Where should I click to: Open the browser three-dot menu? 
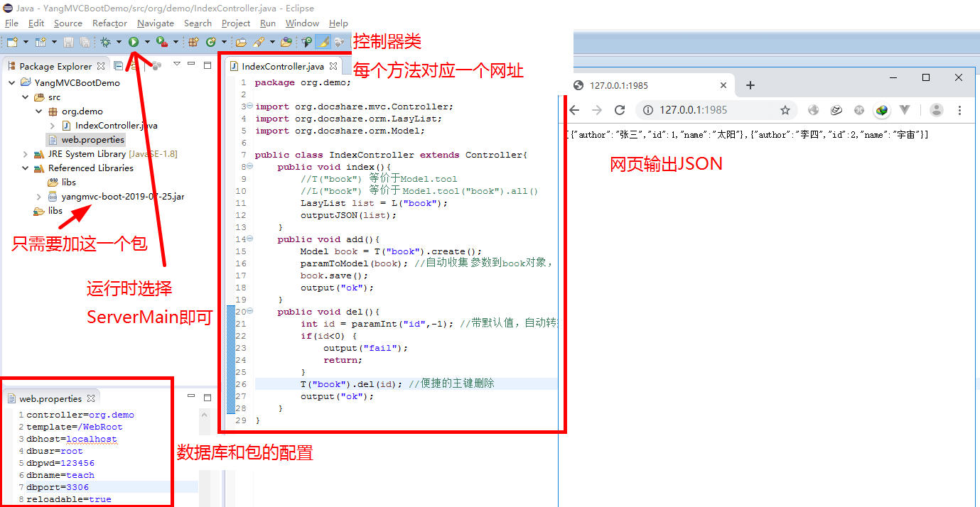coord(960,110)
